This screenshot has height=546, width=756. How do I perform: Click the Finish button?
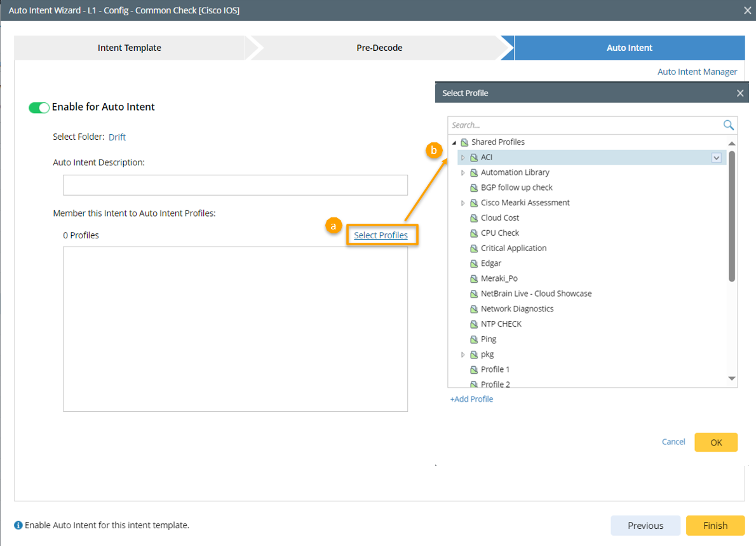point(715,526)
